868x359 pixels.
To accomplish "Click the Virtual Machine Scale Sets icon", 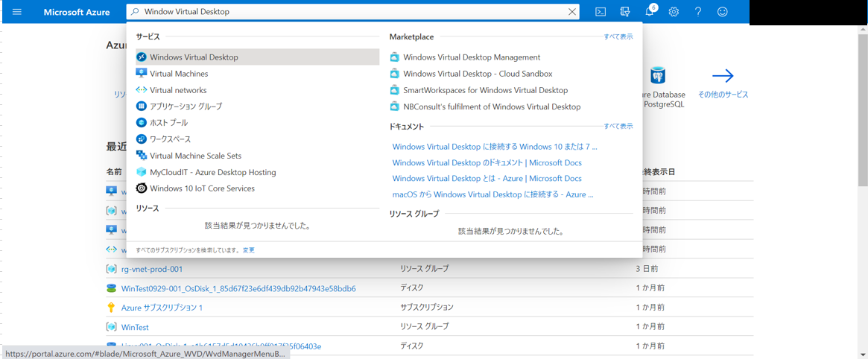I will pos(141,156).
